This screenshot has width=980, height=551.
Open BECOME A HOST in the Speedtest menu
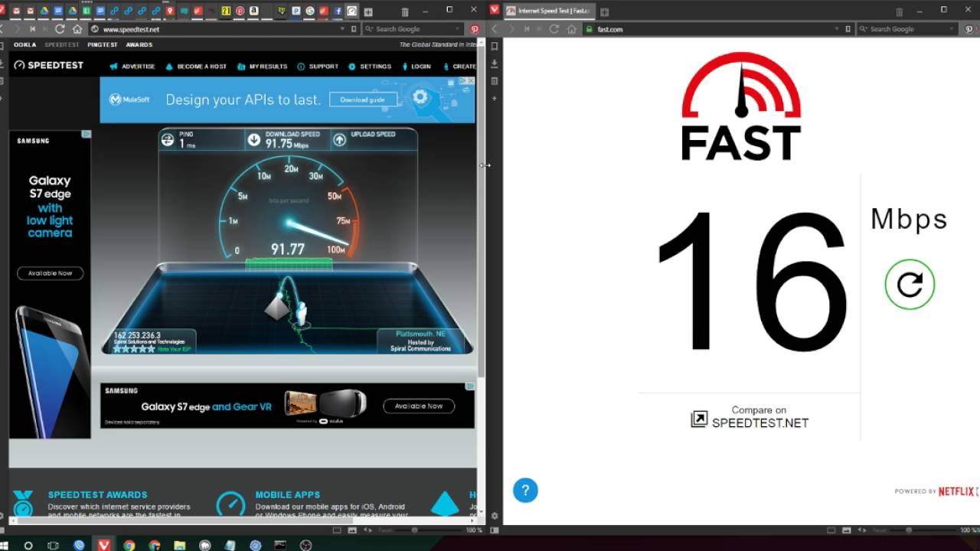196,67
